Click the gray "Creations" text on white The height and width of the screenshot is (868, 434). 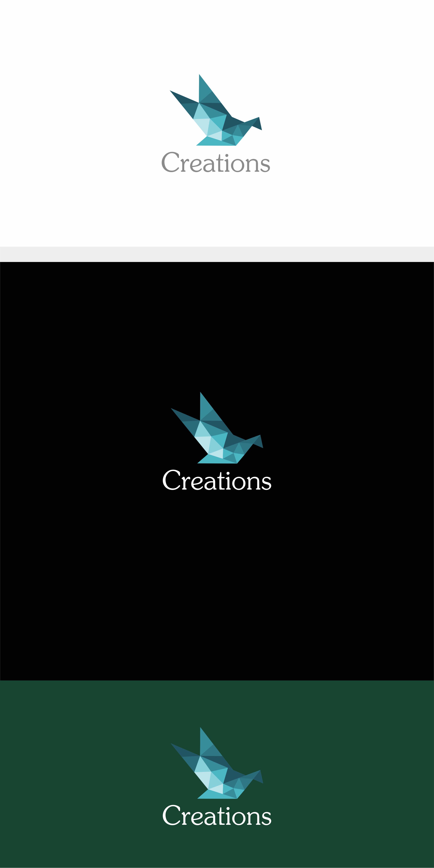click(x=216, y=162)
